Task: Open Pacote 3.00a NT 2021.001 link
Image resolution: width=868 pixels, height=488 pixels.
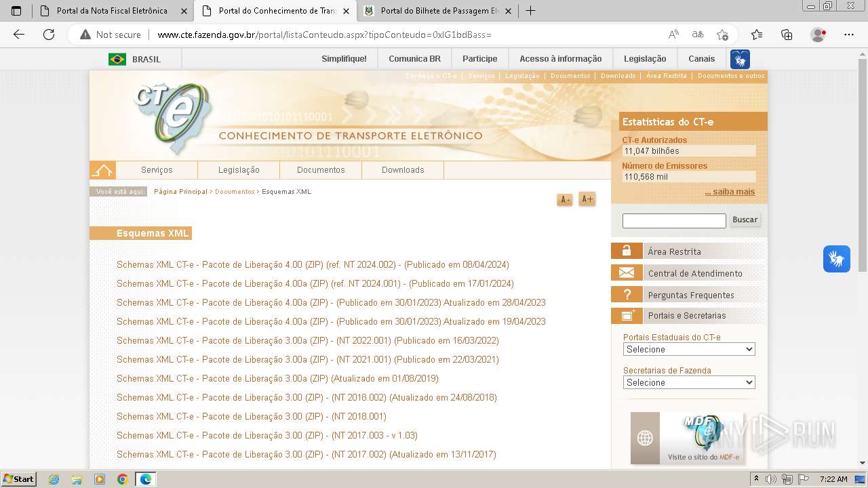Action: coord(308,360)
